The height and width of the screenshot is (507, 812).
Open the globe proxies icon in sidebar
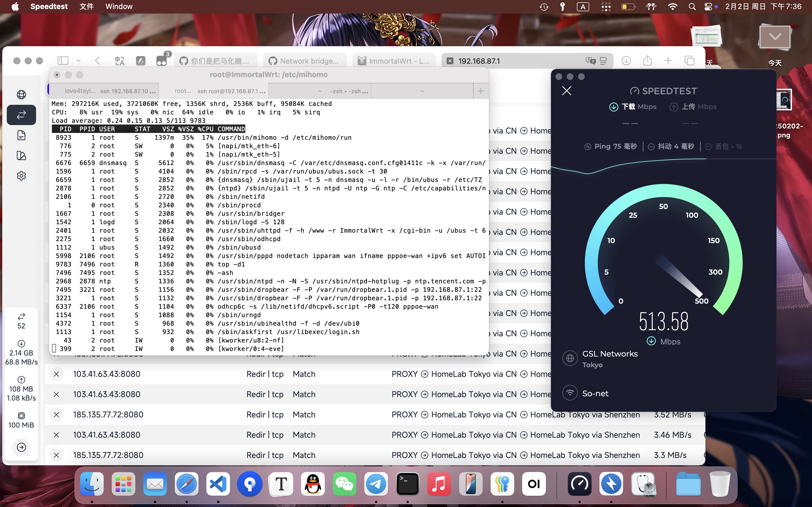pos(21,95)
